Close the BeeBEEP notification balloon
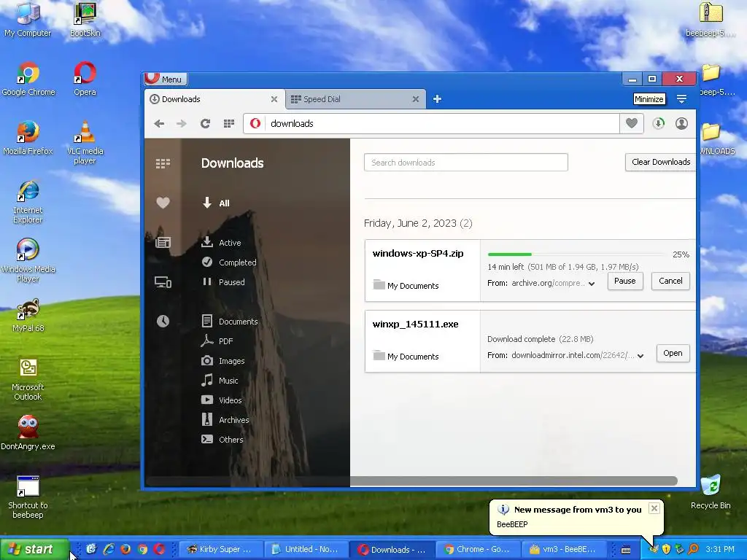747x560 pixels. [x=654, y=508]
